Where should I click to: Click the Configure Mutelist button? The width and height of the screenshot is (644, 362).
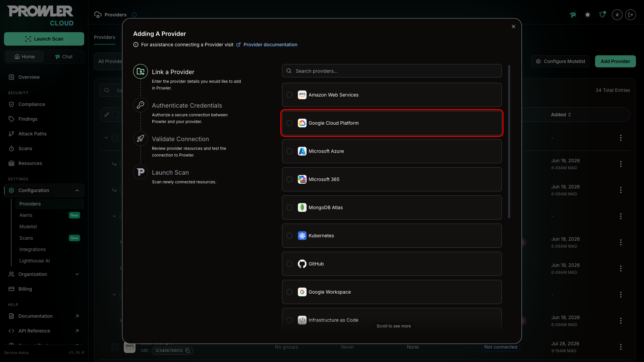(560, 61)
